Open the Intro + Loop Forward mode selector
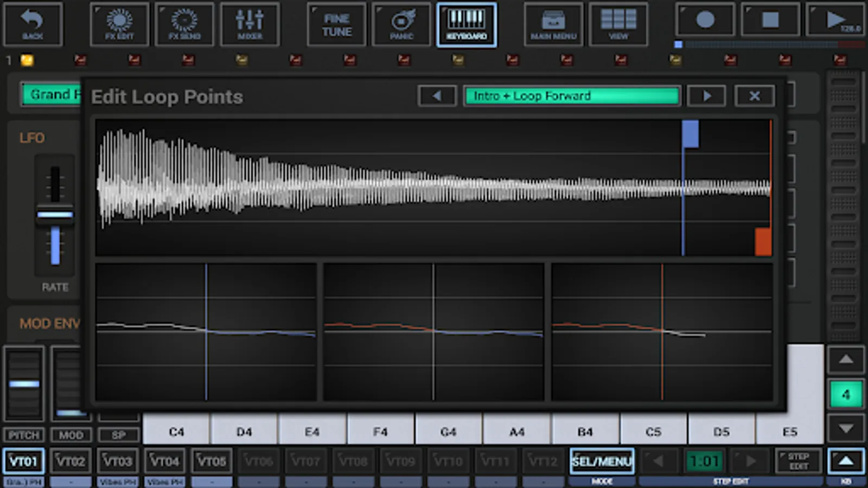 tap(572, 96)
